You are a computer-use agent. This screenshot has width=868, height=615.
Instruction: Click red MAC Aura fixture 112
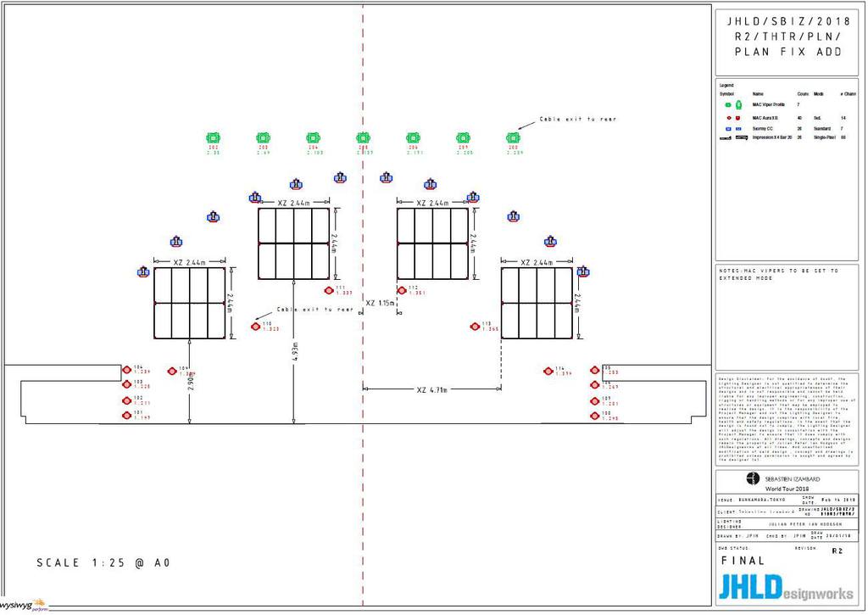(402, 290)
